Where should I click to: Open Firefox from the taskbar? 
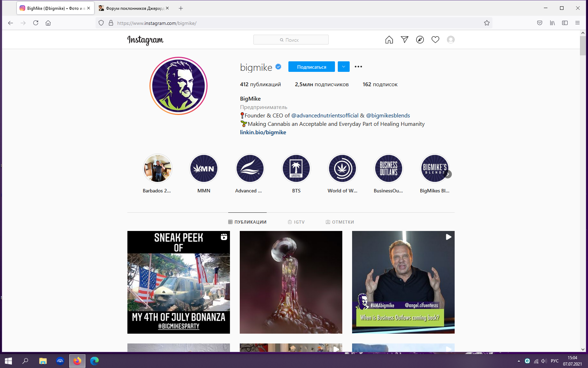pos(77,361)
